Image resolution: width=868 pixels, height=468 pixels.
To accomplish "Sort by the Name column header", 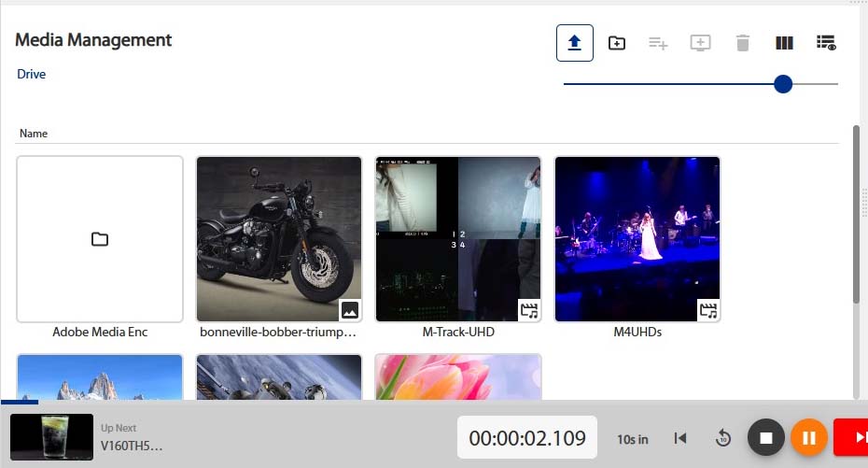I will pyautogui.click(x=34, y=134).
